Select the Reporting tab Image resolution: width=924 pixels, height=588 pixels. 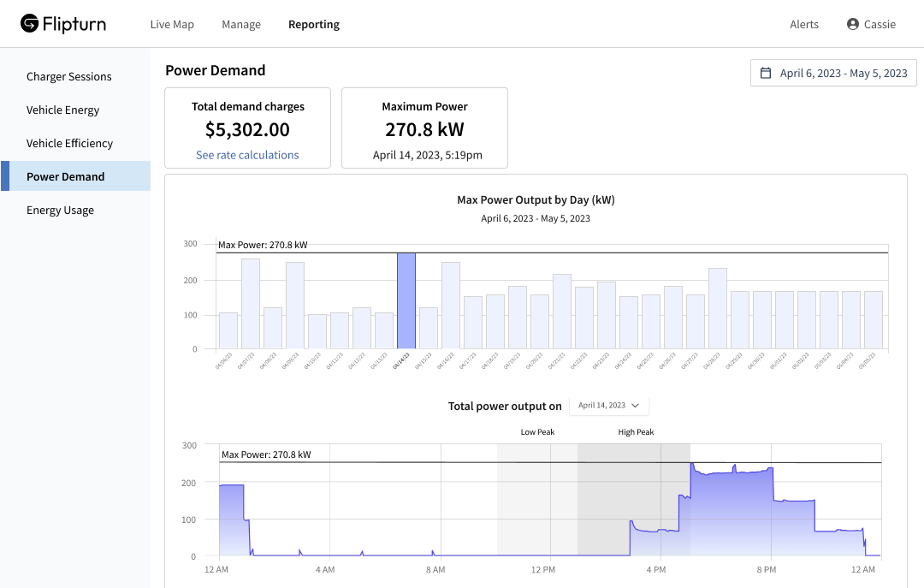(x=314, y=24)
